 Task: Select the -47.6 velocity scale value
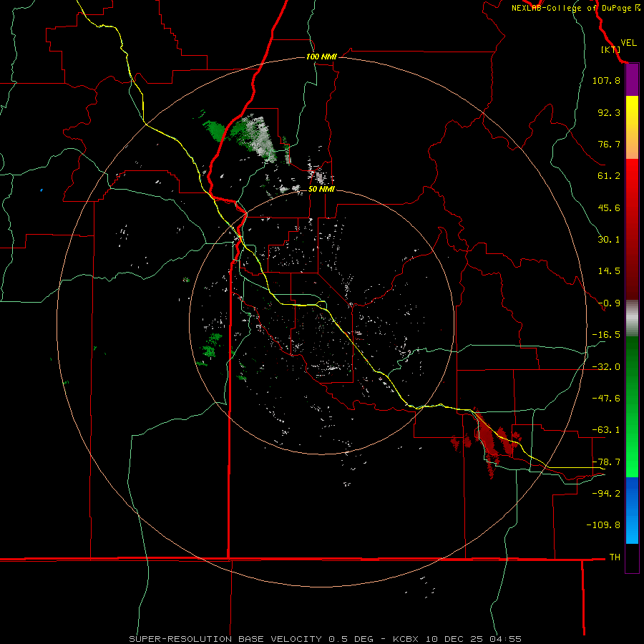click(606, 399)
